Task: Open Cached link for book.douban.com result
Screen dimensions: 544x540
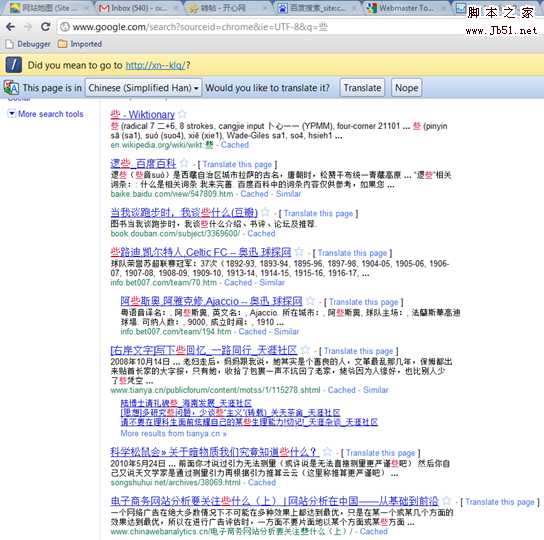Action: point(261,233)
